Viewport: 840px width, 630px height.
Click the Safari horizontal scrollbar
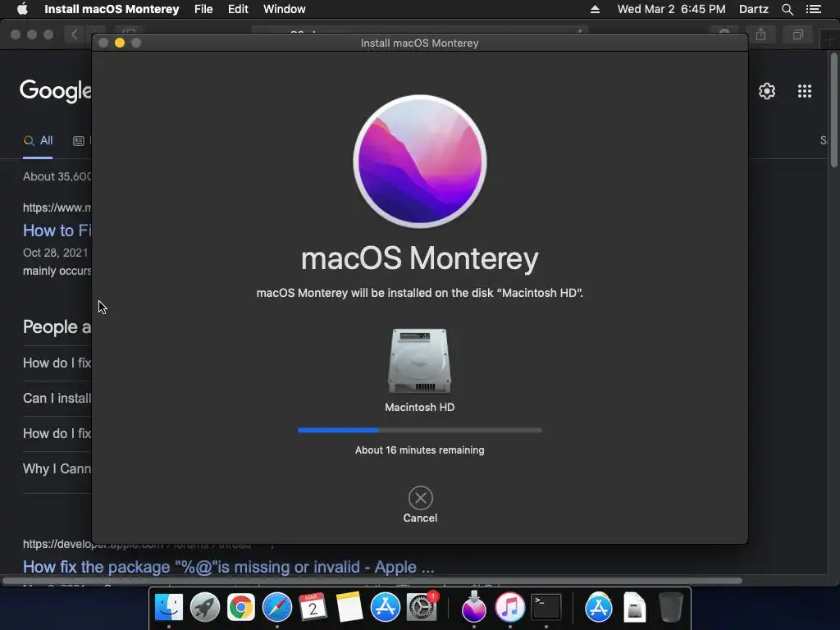(372, 581)
